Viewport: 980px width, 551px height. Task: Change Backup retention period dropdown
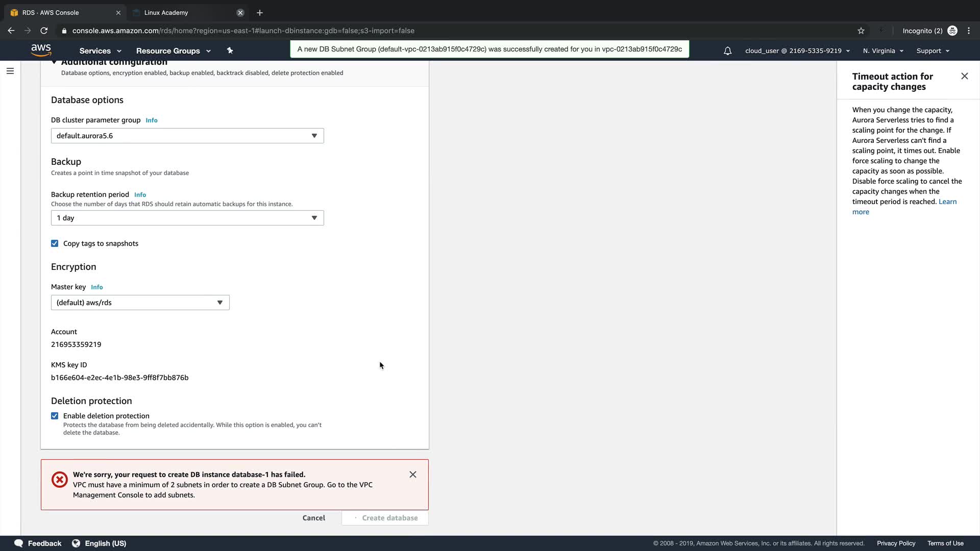point(187,218)
